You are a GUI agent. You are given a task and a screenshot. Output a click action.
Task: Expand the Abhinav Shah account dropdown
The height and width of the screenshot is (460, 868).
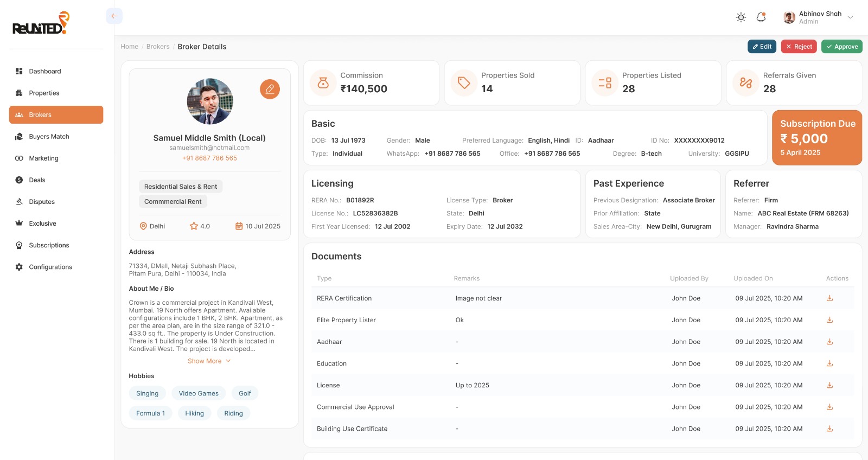850,17
